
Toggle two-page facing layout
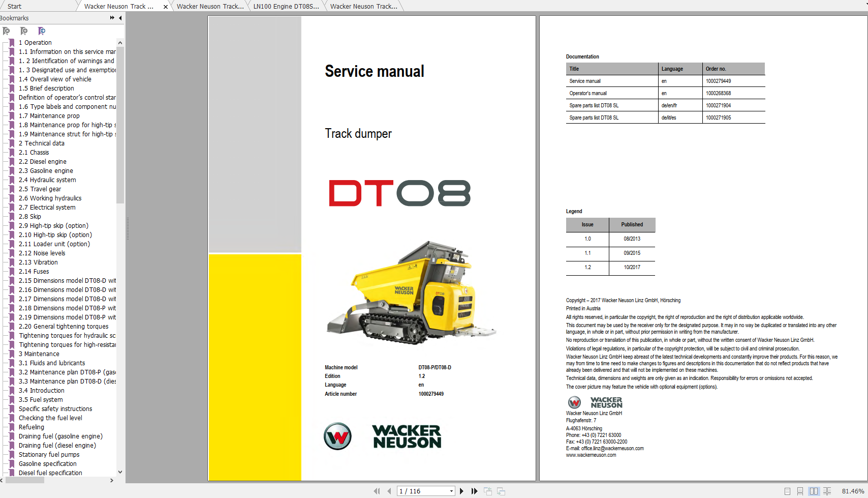[x=814, y=491]
